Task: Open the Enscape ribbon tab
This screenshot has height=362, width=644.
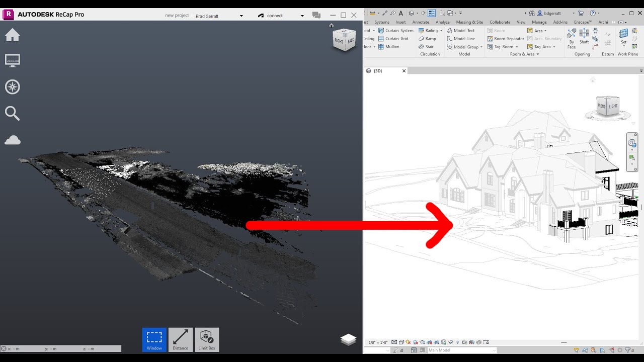Action: (x=583, y=22)
